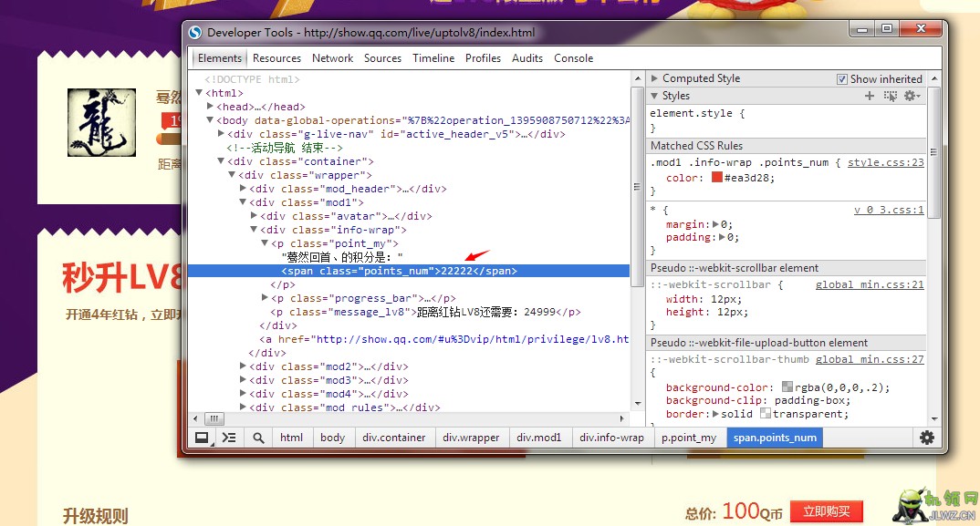Viewport: 980px width, 526px height.
Task: Select the p.point_my breadcrumb
Action: [689, 438]
